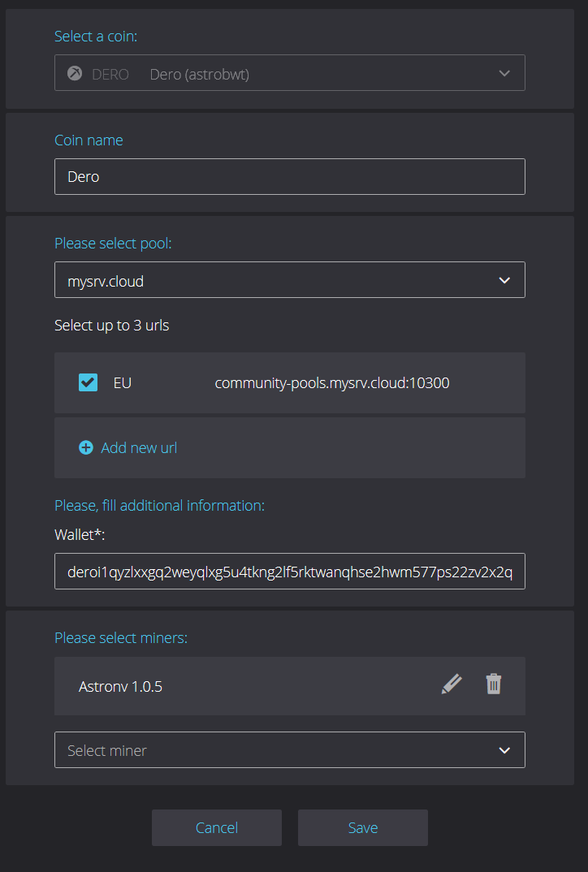Click the Save button
Screen dimensions: 588x872
click(363, 827)
